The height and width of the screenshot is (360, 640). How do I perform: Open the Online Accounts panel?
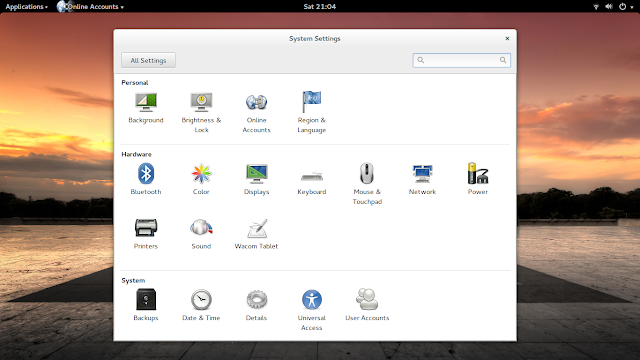pyautogui.click(x=256, y=113)
